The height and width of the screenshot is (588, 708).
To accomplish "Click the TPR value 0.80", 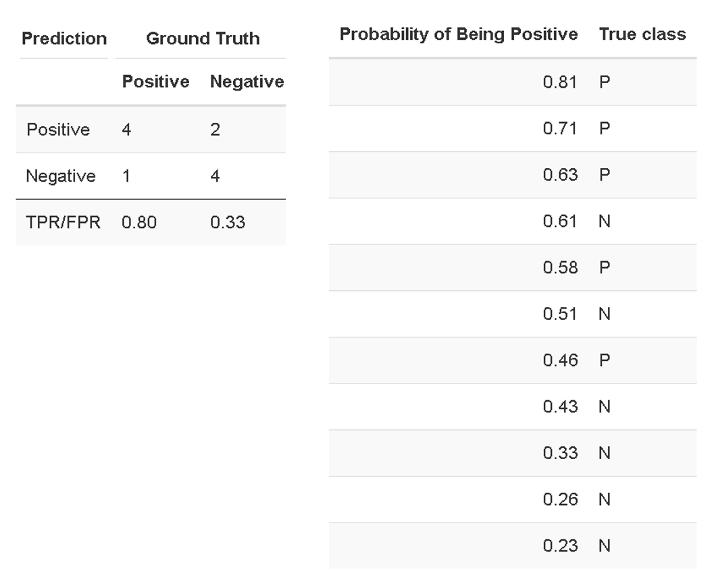I will click(x=139, y=222).
